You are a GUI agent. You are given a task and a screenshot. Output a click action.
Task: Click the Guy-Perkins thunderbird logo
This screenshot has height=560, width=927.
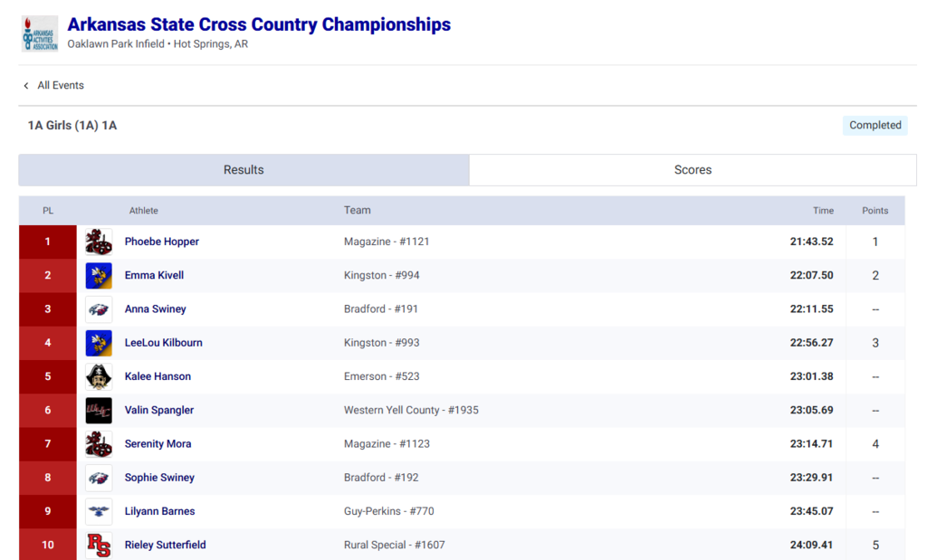click(99, 511)
